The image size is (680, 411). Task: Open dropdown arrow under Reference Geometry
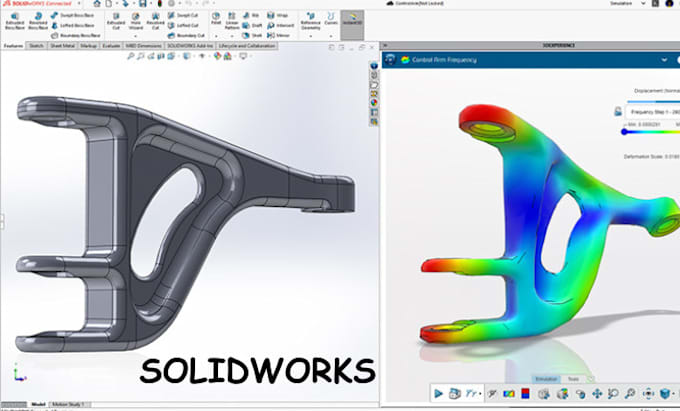pos(311,36)
